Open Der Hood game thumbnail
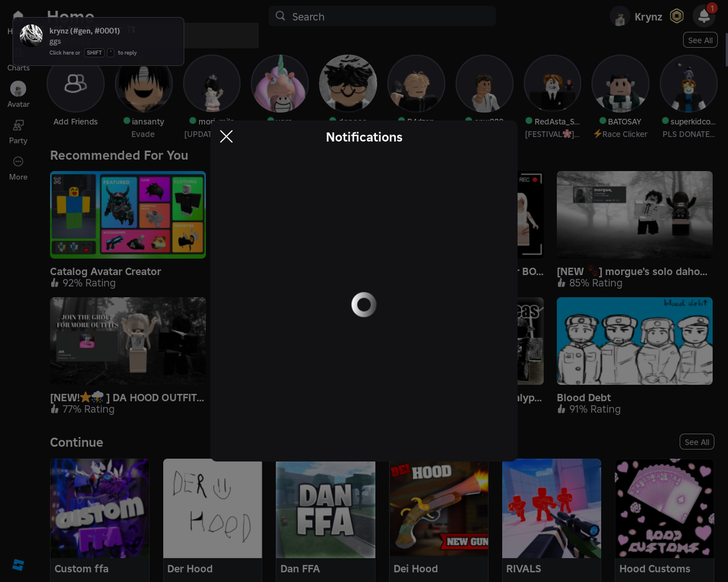This screenshot has height=582, width=728. pos(213,509)
